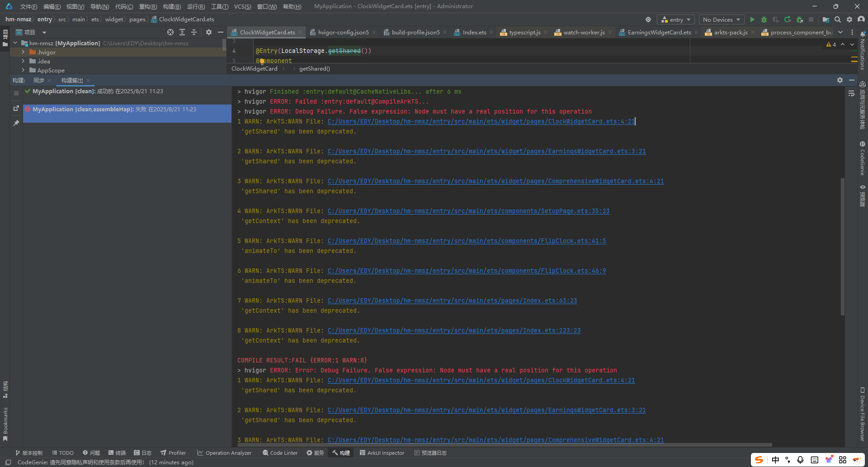Open the TODO tool window
The width and height of the screenshot is (868, 467).
[x=62, y=453]
